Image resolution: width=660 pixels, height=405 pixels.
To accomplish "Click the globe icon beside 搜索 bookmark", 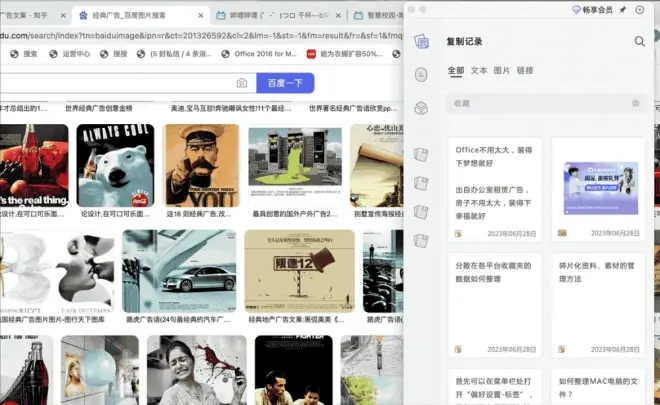I will pyautogui.click(x=14, y=54).
